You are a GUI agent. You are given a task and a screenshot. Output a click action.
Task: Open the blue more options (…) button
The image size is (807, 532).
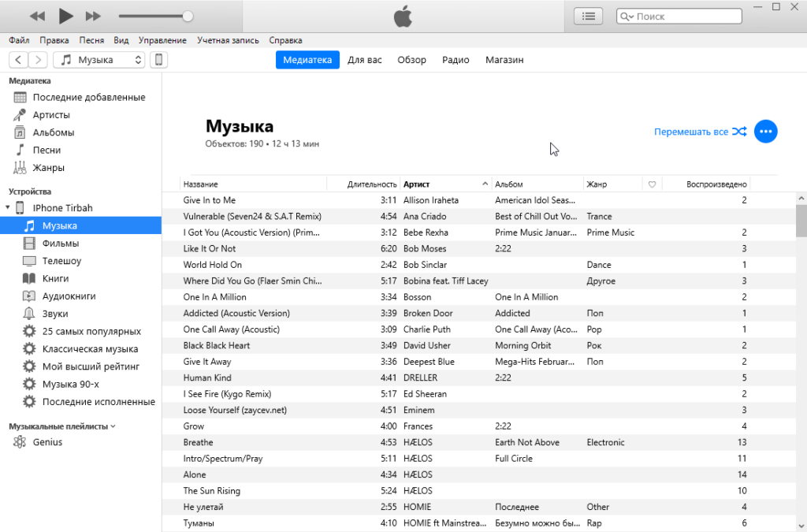[x=765, y=132]
